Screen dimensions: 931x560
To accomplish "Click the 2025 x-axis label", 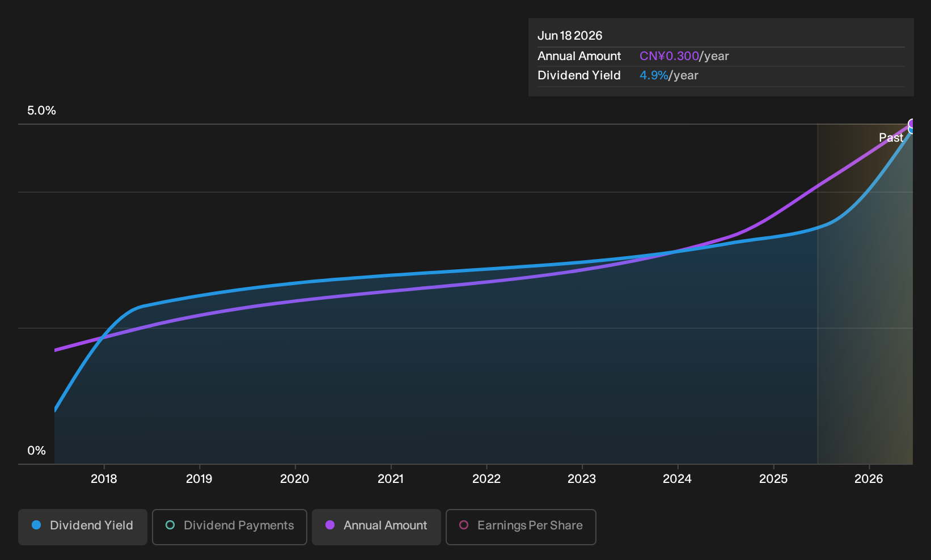I will (x=773, y=479).
